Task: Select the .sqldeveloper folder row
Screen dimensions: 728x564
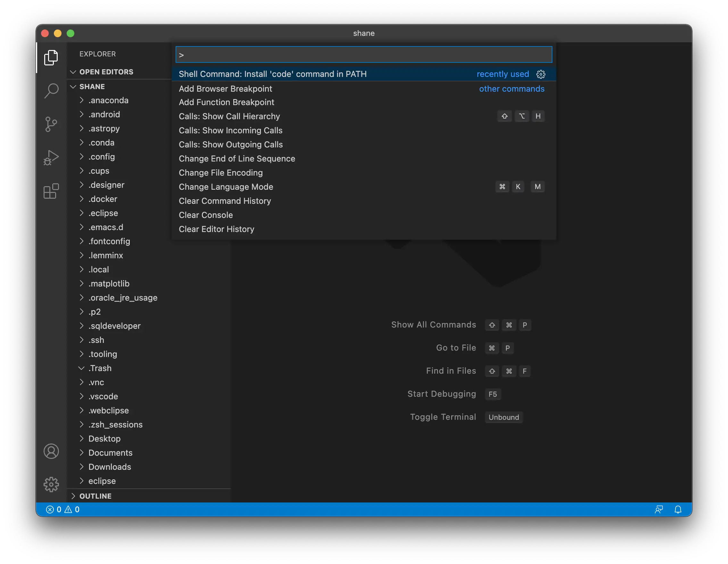Action: 149,326
